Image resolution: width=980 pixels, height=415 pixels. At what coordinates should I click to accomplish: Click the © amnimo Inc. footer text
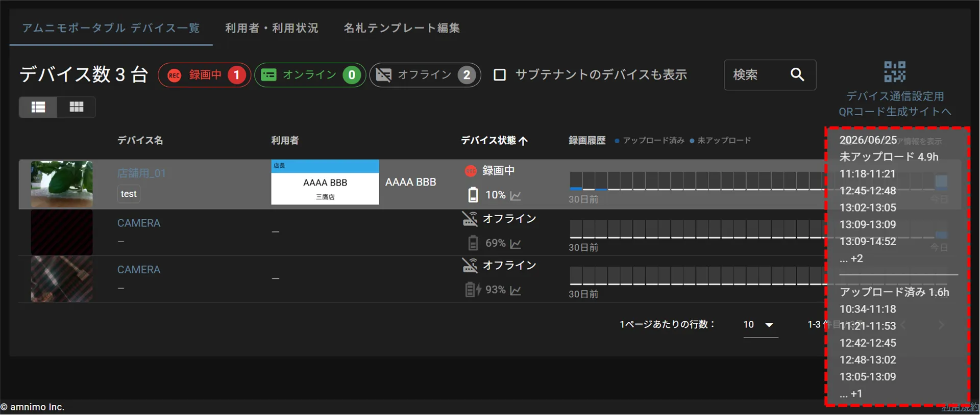(33, 407)
